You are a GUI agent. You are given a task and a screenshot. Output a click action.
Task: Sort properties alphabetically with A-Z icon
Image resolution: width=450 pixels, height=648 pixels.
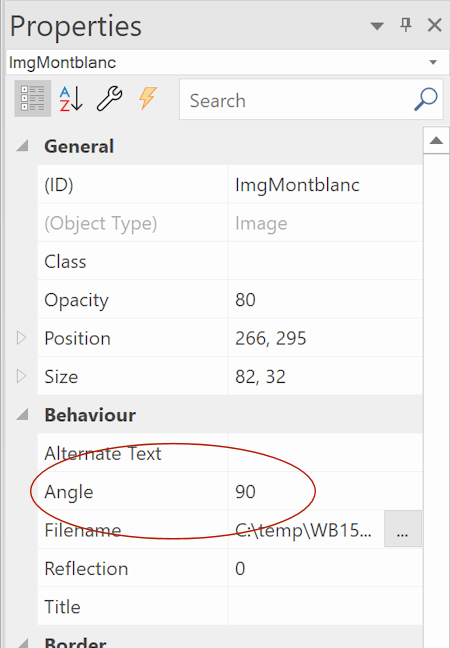(x=71, y=98)
